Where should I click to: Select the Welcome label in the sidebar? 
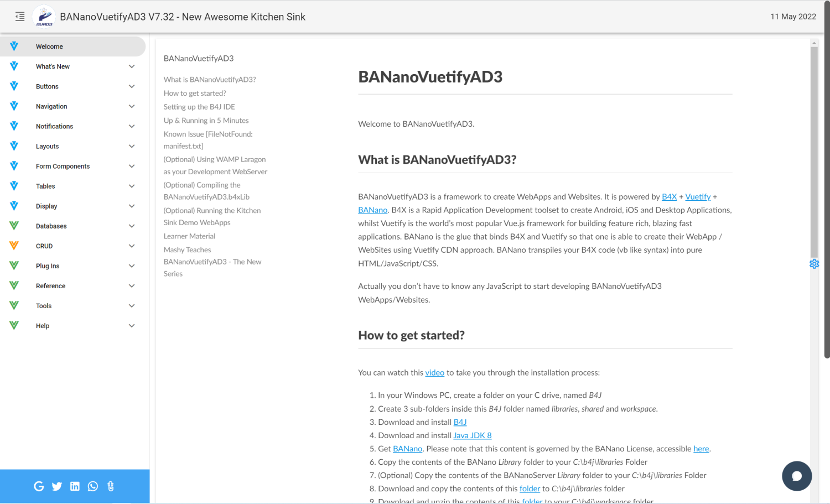(x=49, y=46)
